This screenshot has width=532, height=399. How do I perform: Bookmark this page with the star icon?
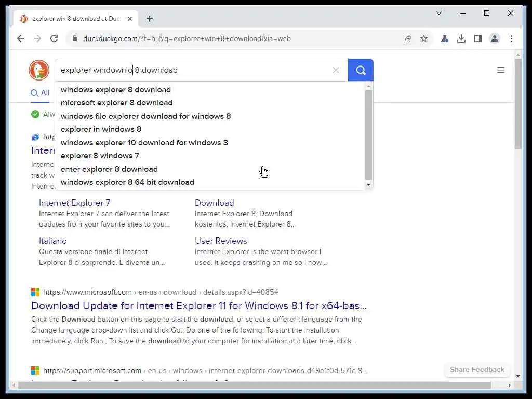click(424, 38)
